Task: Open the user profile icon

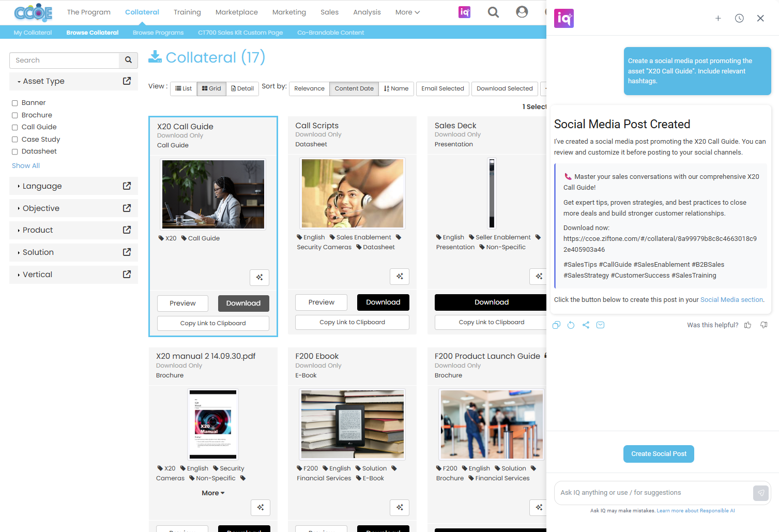Action: point(522,12)
